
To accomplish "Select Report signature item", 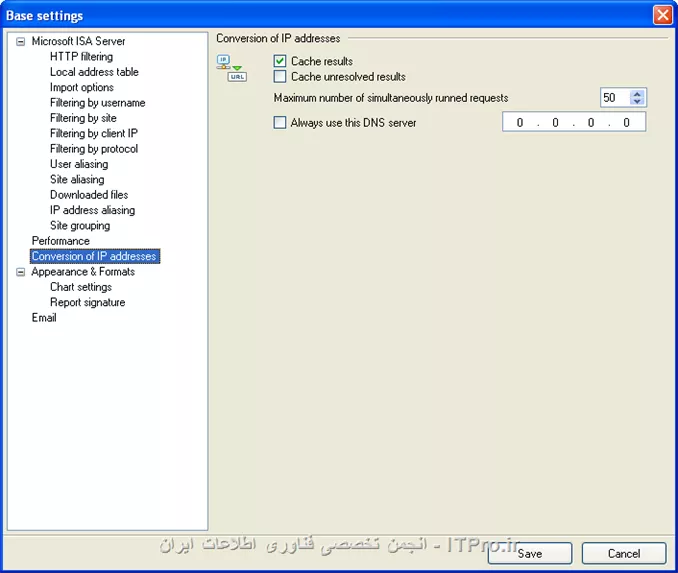I will (x=88, y=302).
